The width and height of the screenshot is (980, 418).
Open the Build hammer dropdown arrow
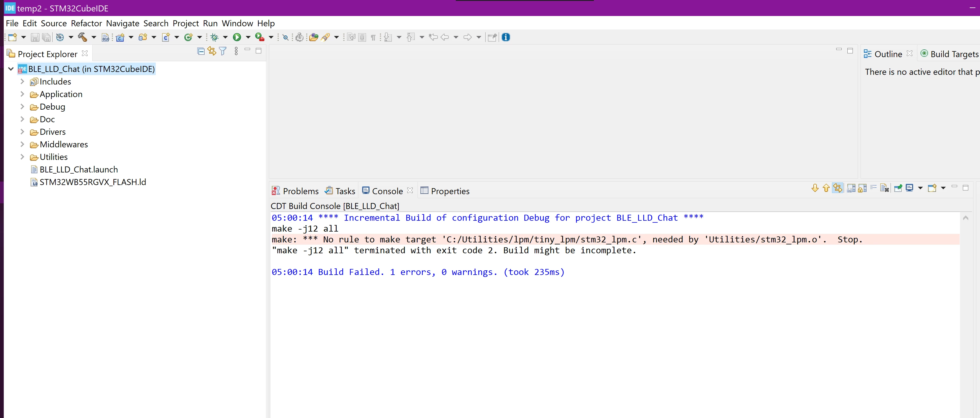[x=93, y=37]
